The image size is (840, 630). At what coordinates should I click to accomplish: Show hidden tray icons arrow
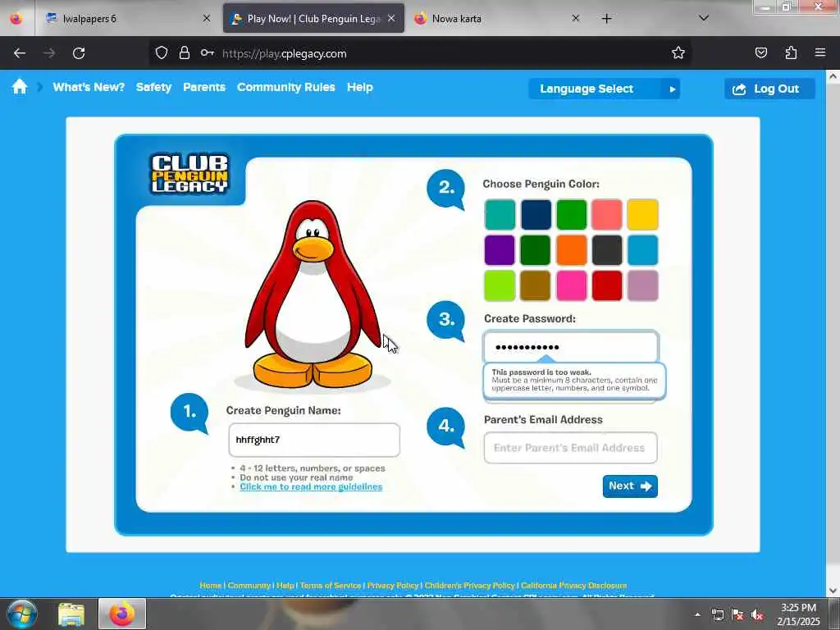pos(697,614)
